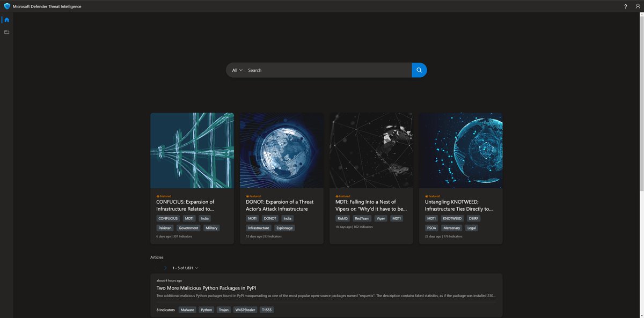Select the Viper tag
This screenshot has width=644, height=318.
[x=381, y=218]
